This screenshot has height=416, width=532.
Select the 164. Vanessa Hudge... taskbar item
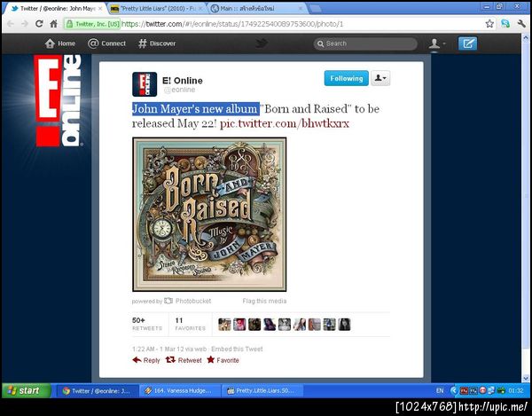[179, 391]
